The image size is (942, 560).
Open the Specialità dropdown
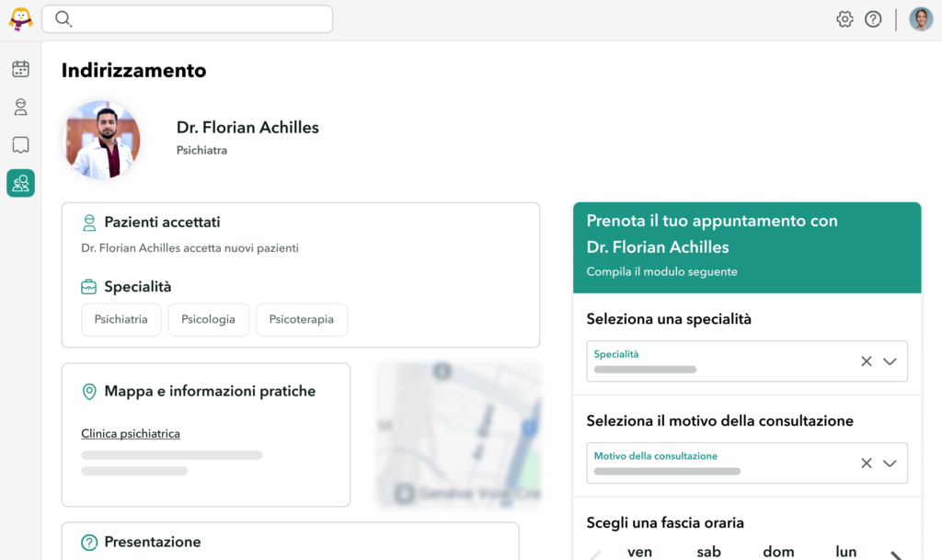point(890,360)
